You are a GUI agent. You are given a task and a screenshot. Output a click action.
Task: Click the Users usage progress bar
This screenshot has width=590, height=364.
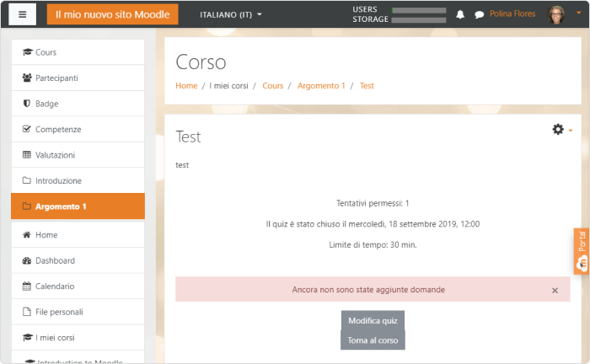tap(419, 10)
